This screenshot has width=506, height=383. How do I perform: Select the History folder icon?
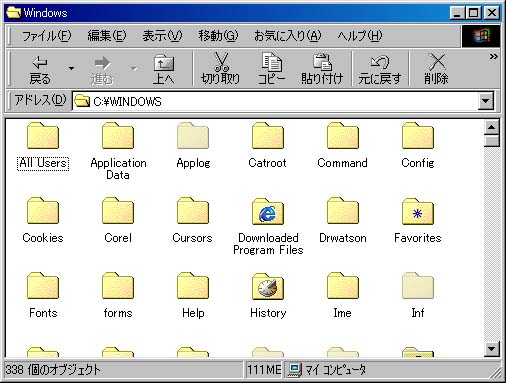click(x=268, y=286)
